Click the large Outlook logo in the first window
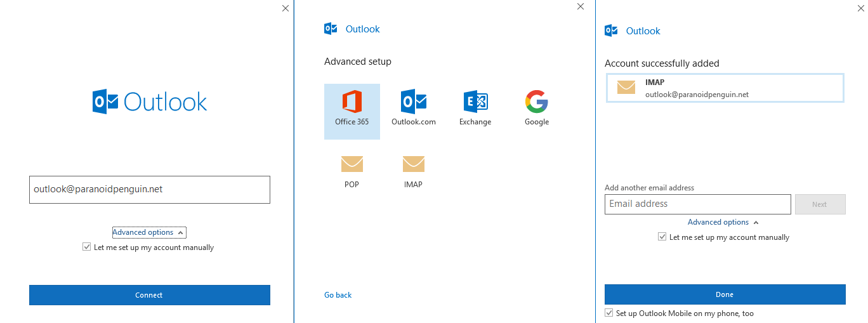 point(150,102)
